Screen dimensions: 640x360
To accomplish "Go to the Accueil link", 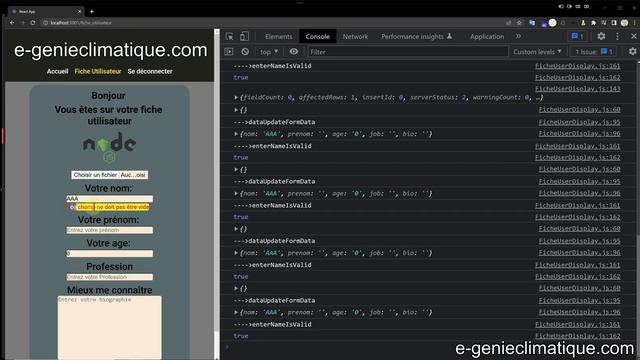I will (x=58, y=71).
